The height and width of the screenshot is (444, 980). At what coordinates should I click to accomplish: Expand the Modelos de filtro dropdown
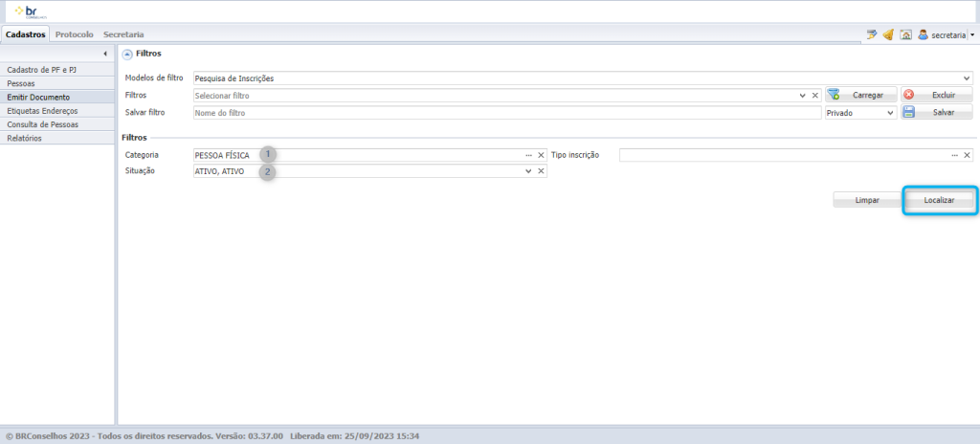(968, 78)
